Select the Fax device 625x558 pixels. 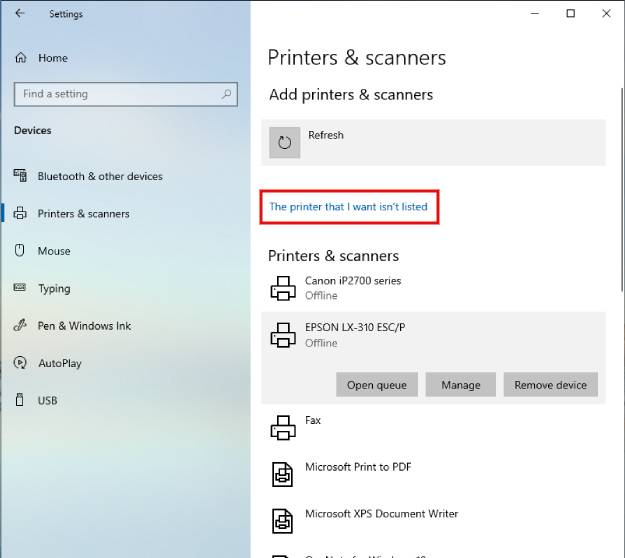click(x=433, y=428)
